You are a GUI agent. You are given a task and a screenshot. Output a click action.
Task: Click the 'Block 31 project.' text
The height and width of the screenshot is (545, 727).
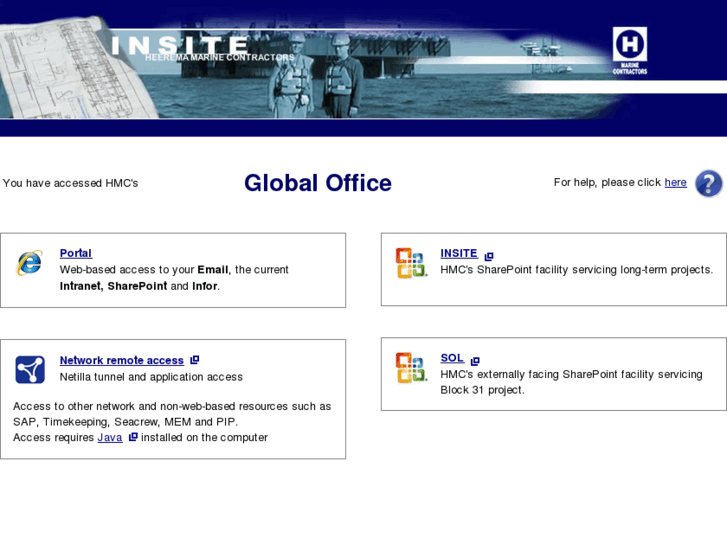(482, 390)
